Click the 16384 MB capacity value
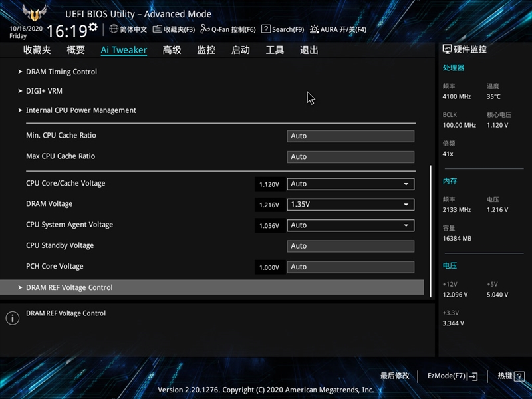 click(457, 239)
